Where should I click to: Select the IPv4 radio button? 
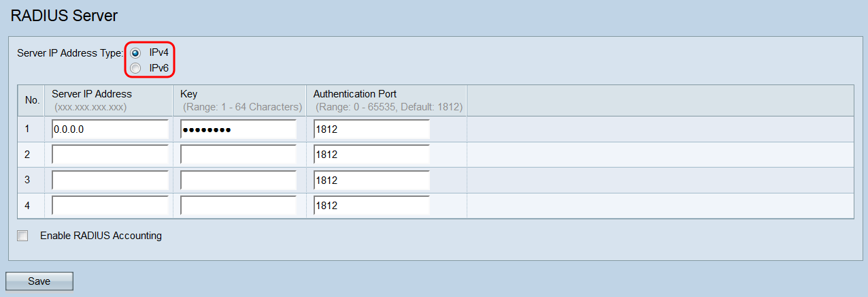136,52
